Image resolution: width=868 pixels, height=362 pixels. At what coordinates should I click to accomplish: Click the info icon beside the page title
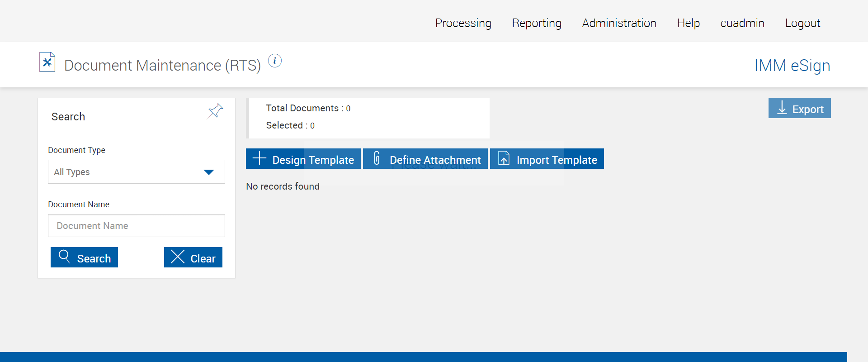[275, 61]
